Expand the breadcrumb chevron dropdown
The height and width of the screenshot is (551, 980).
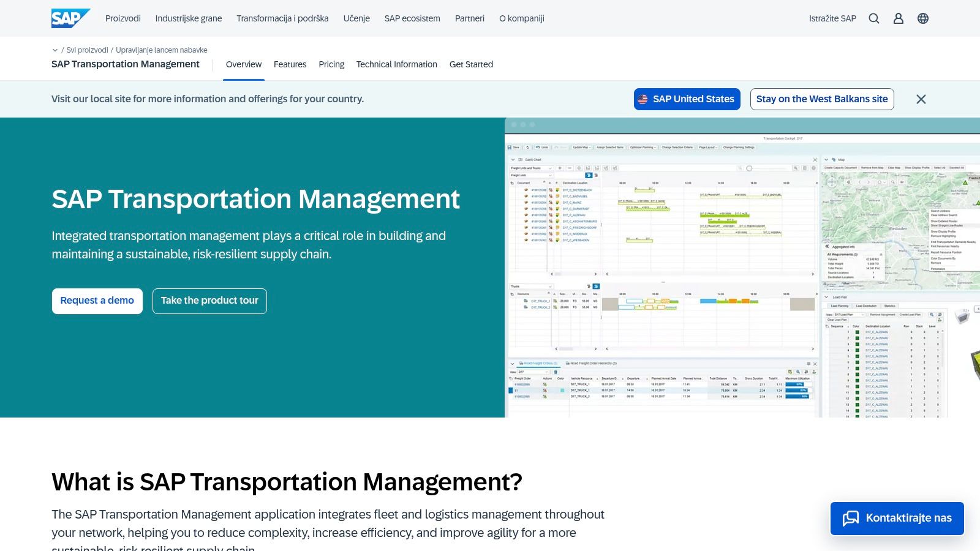click(x=55, y=50)
